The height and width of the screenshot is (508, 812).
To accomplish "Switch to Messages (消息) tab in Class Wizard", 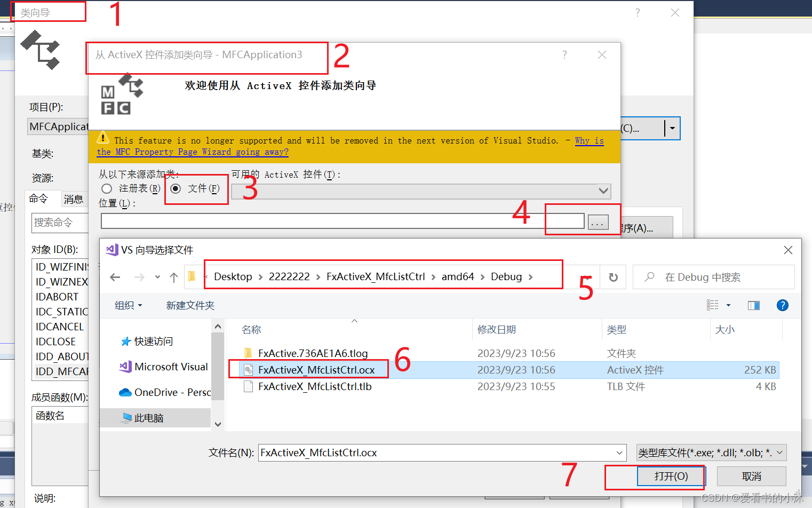I will [74, 199].
